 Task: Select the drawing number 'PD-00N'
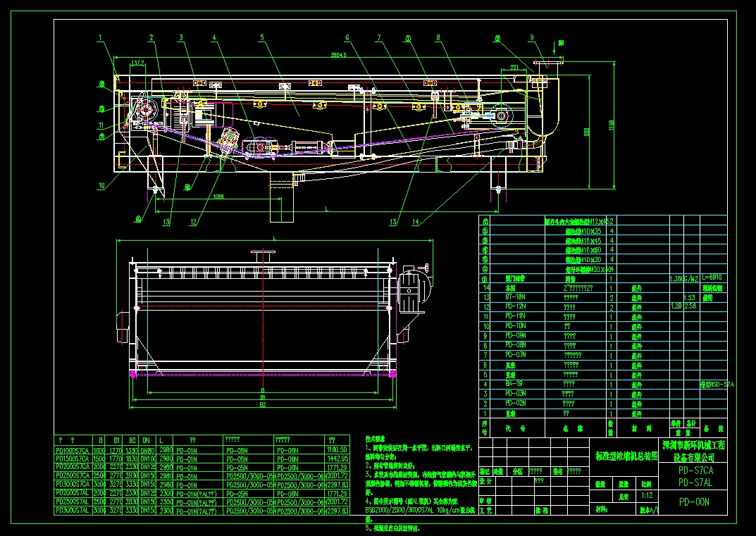coord(694,502)
